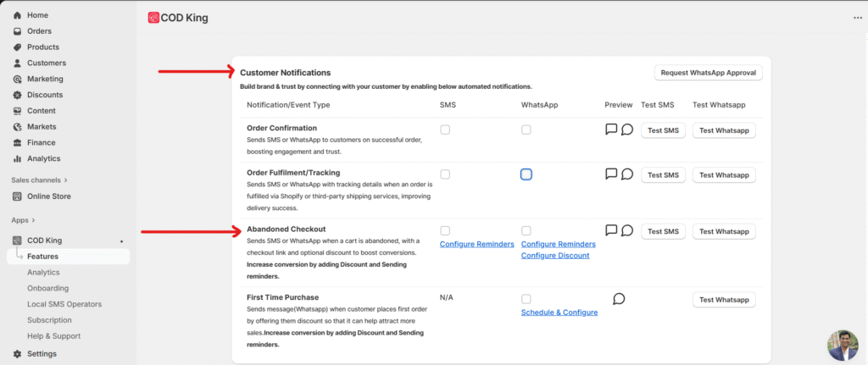The width and height of the screenshot is (868, 365).
Task: Open Local SMS Operators menu item
Action: pyautogui.click(x=64, y=304)
